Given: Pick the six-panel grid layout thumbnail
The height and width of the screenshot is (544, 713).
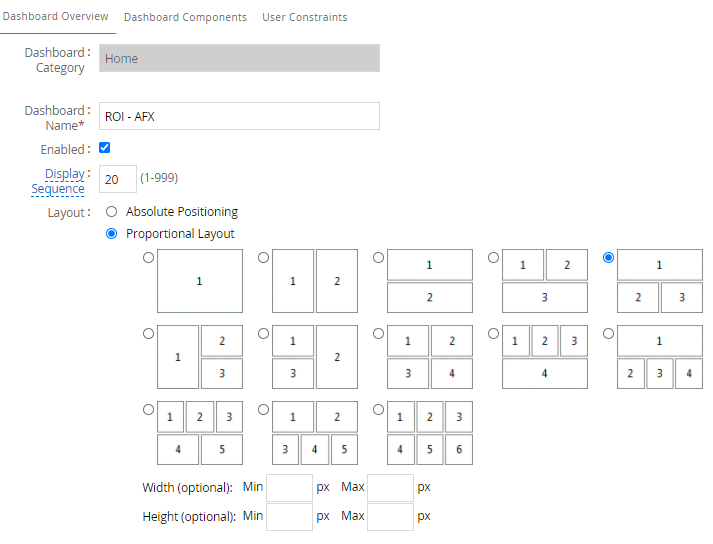Looking at the screenshot, I should 379,409.
